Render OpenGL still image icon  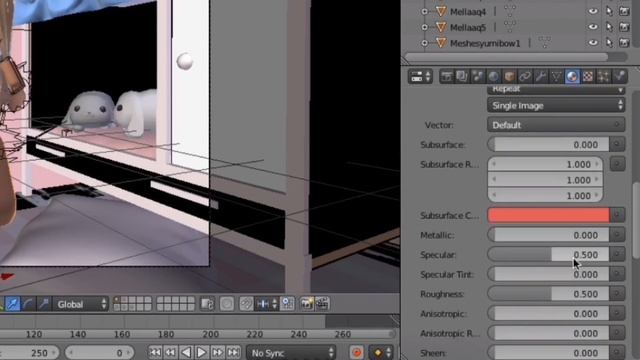click(x=307, y=304)
